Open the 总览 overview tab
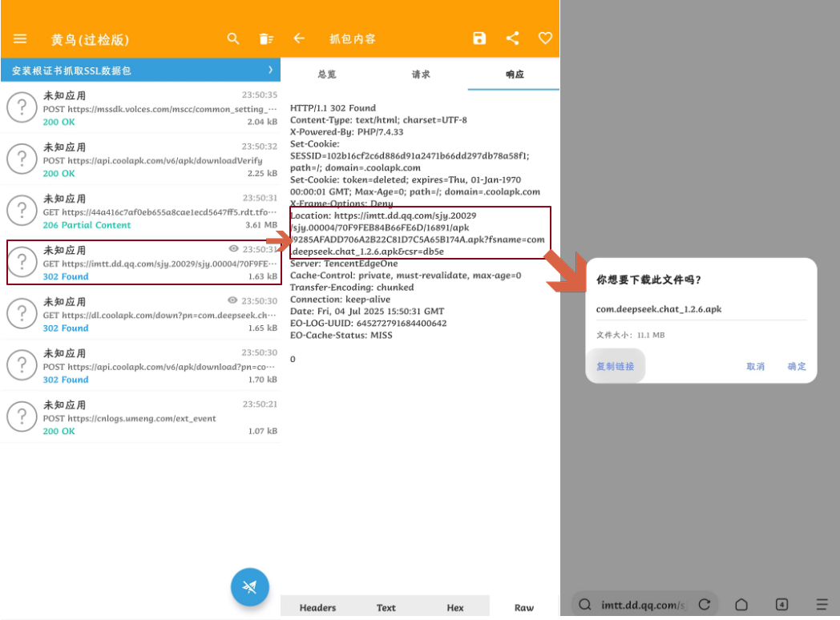The height and width of the screenshot is (620, 840). [327, 74]
